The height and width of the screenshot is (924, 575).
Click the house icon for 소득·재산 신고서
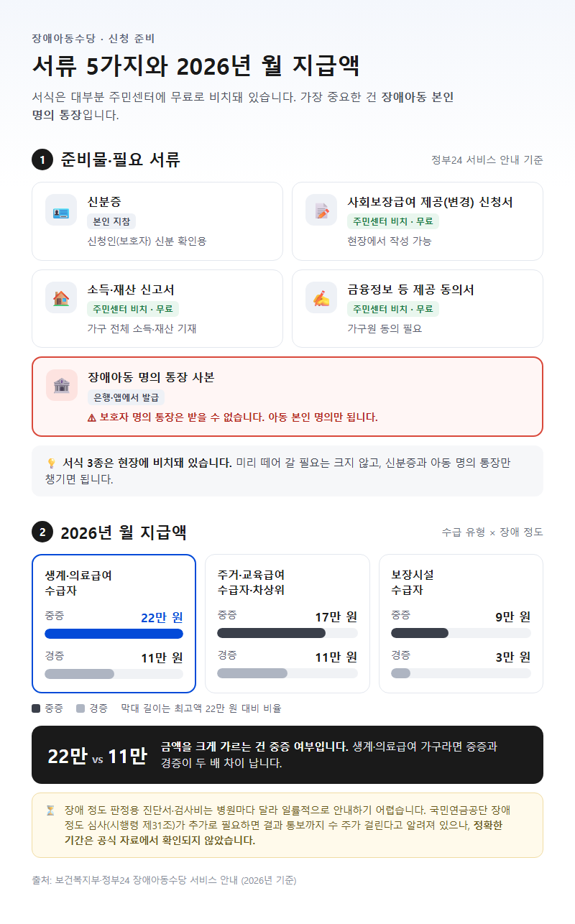(x=61, y=297)
